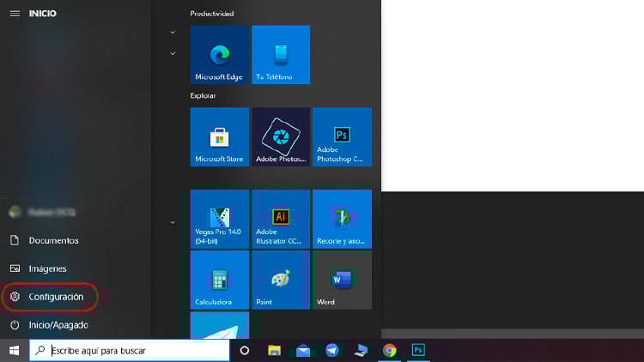Viewport: 644px width, 362px height.
Task: Click the taskbar search box
Action: tap(131, 350)
